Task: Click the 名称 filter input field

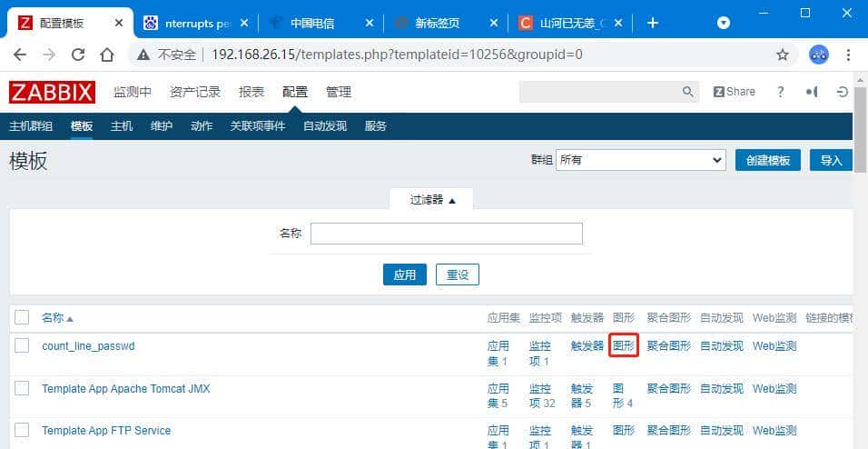Action: [x=446, y=234]
